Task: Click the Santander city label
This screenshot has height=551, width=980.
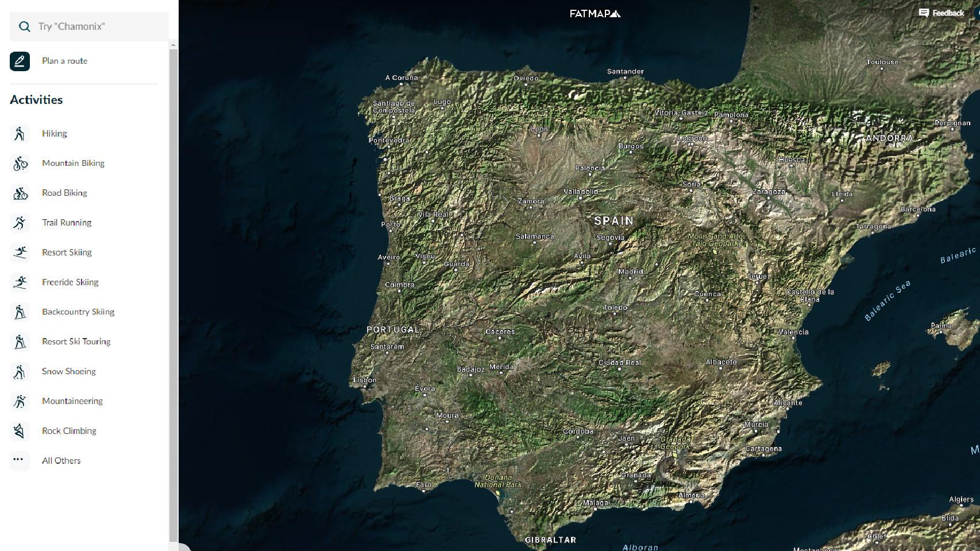Action: point(625,71)
